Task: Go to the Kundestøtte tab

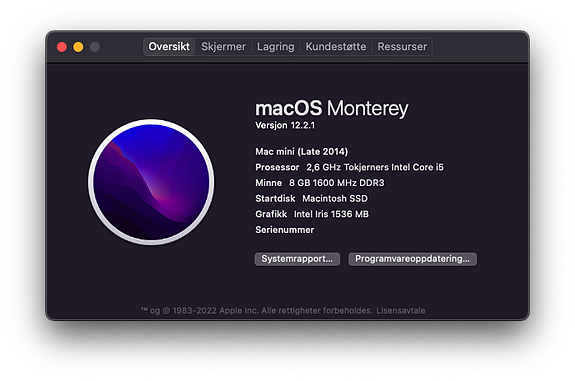Action: point(336,47)
